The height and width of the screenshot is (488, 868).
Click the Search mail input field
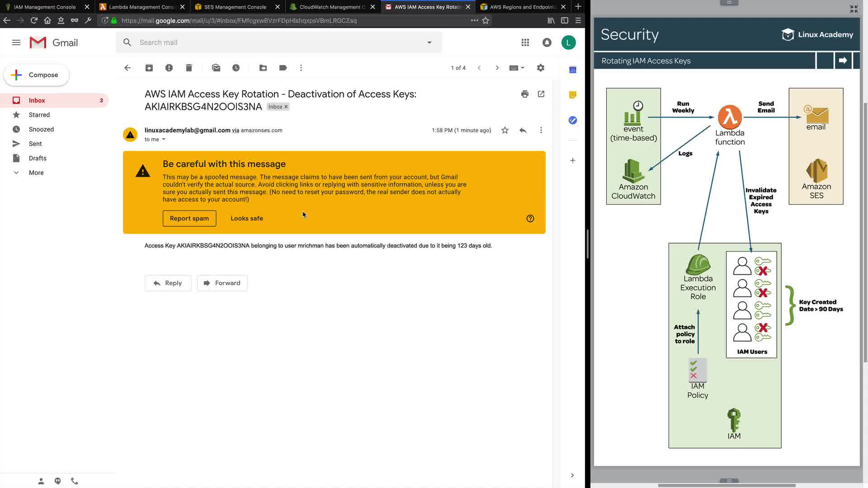click(x=271, y=42)
